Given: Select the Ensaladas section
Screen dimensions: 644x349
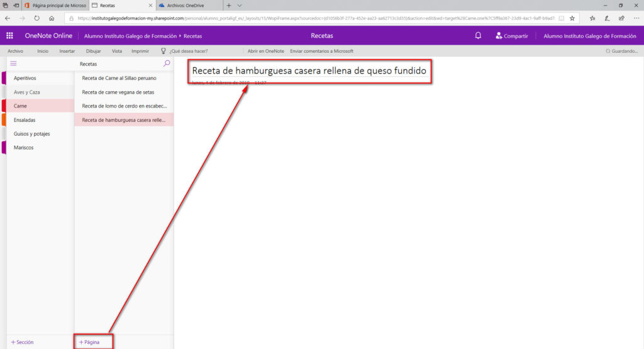Looking at the screenshot, I should (x=25, y=119).
